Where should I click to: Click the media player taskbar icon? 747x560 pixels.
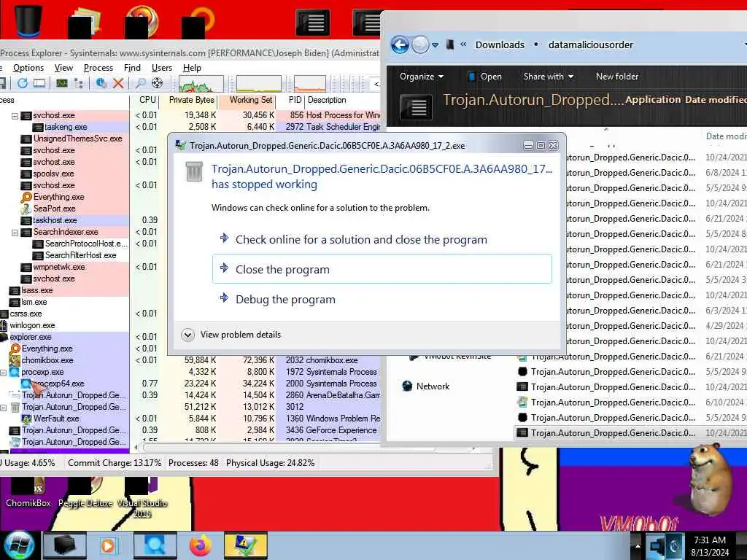tap(108, 545)
